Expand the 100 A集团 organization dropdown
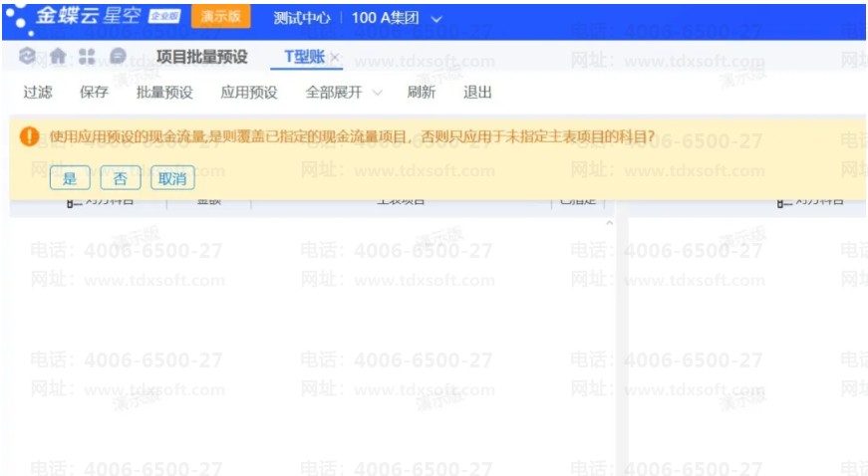This screenshot has width=868, height=476. click(x=436, y=19)
